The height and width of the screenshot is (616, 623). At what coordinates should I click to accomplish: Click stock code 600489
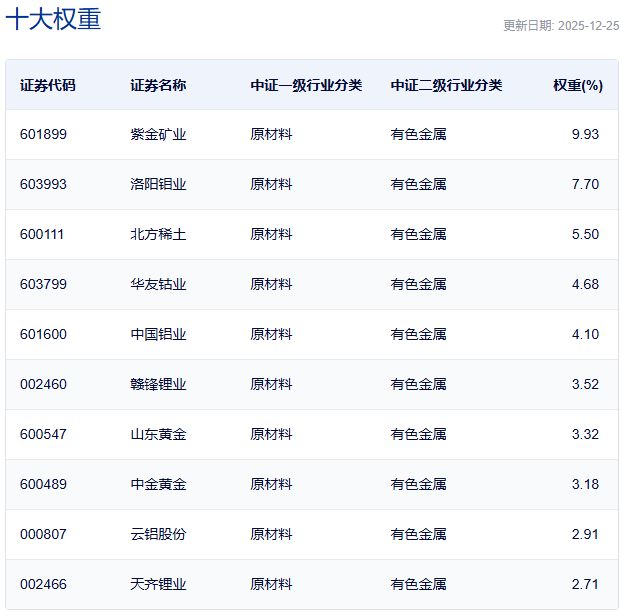[43, 484]
